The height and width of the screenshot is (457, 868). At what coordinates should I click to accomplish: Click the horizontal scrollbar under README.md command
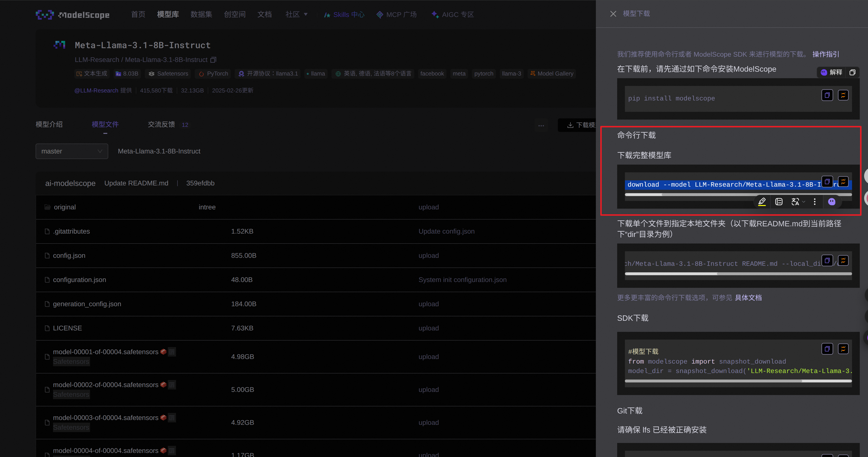click(738, 274)
